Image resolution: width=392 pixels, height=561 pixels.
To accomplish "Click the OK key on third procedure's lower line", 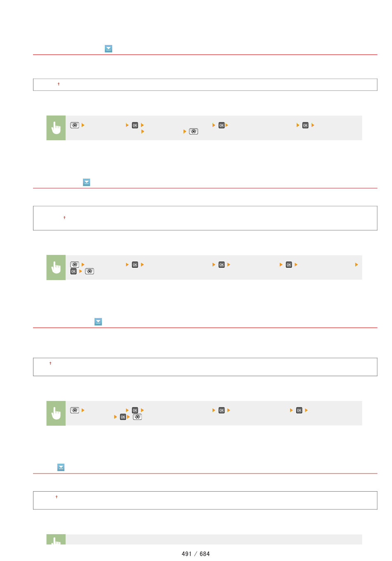I will coord(123,417).
